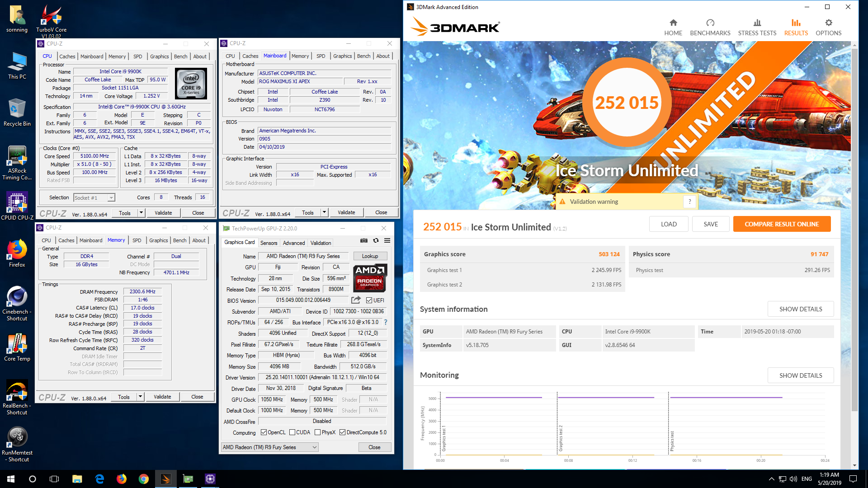Show details for Monitoring

[800, 375]
